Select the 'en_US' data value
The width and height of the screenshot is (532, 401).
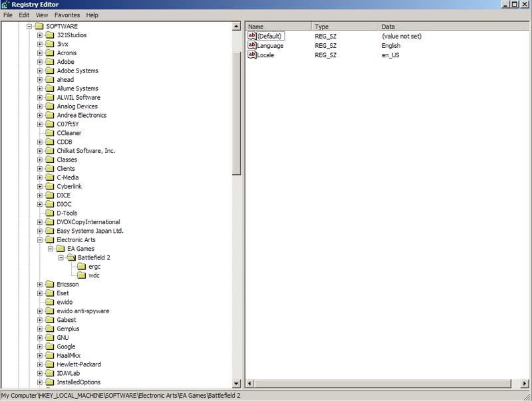pos(390,55)
